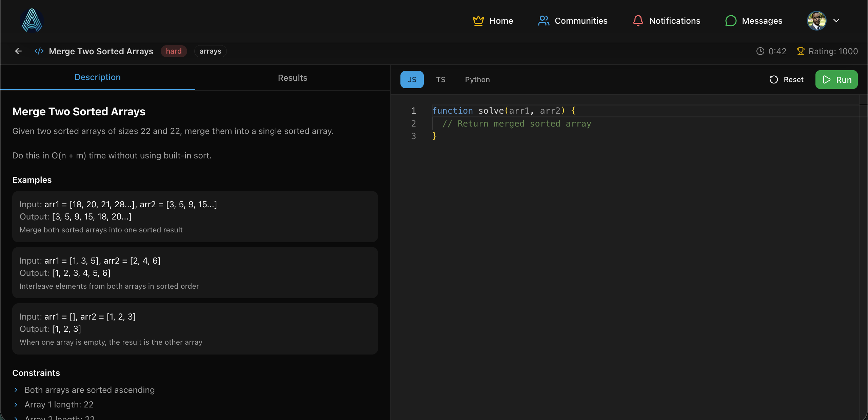The image size is (868, 420).
Task: Click the arrays tag badge
Action: point(210,51)
